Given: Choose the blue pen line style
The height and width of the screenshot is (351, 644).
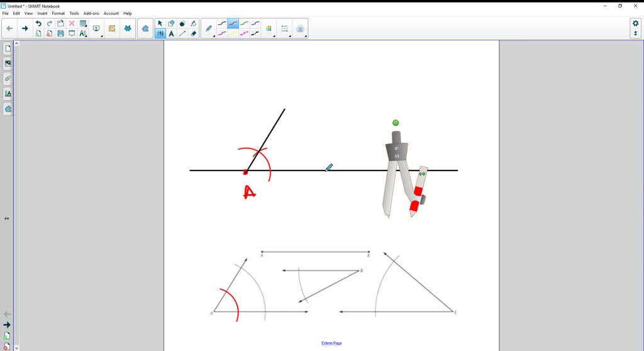Looking at the screenshot, I should pyautogui.click(x=255, y=23).
